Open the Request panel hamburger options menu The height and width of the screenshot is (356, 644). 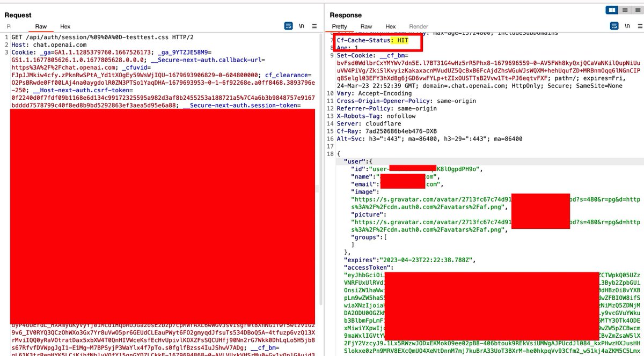314,26
